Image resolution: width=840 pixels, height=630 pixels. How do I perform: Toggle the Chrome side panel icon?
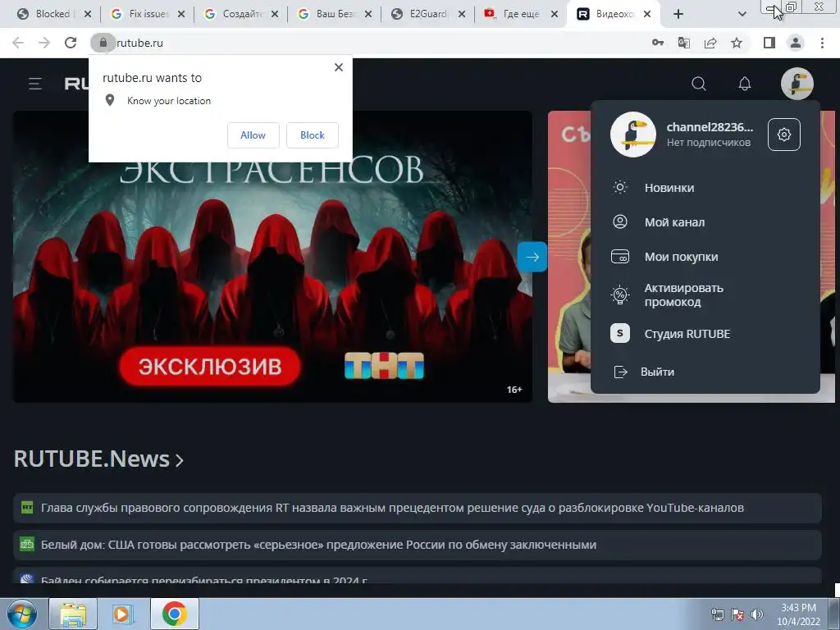point(769,43)
